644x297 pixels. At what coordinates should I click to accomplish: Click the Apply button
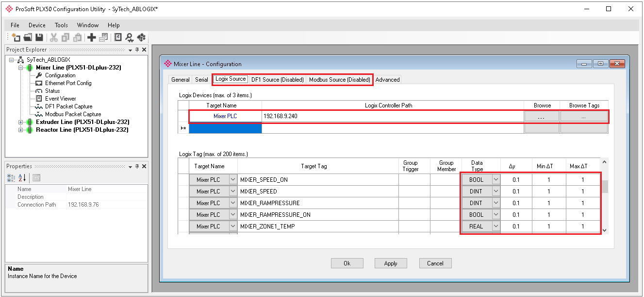pyautogui.click(x=391, y=263)
